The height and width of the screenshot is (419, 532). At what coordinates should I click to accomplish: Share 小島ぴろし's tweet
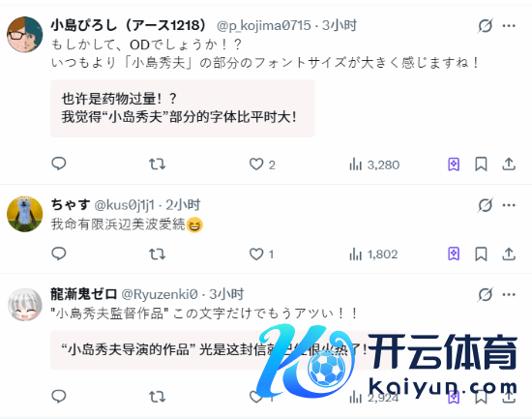coord(509,165)
